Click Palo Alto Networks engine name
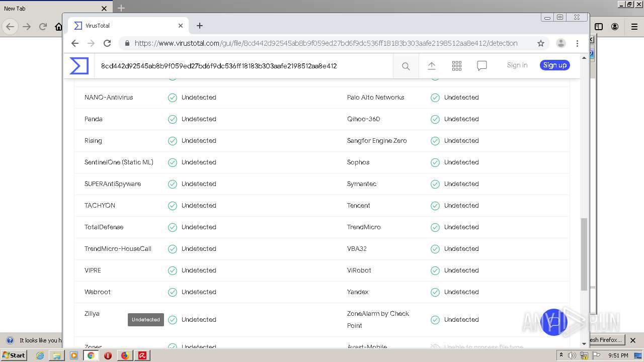This screenshot has height=362, width=644. click(375, 98)
